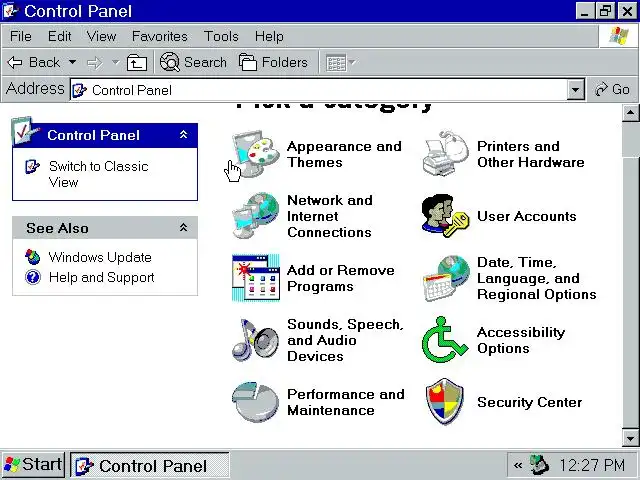Image resolution: width=640 pixels, height=480 pixels.
Task: Click the Go button
Action: tap(612, 89)
